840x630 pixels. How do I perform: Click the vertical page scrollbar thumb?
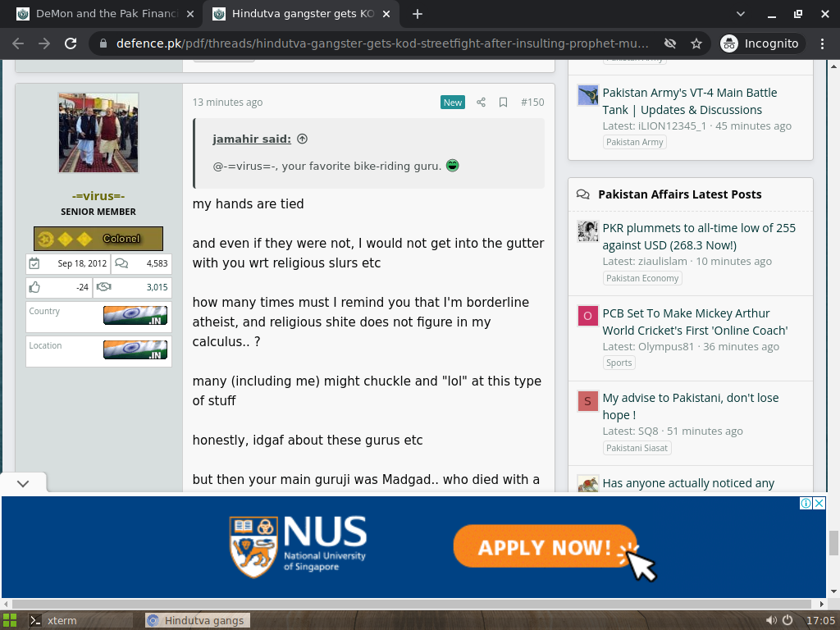point(833,543)
